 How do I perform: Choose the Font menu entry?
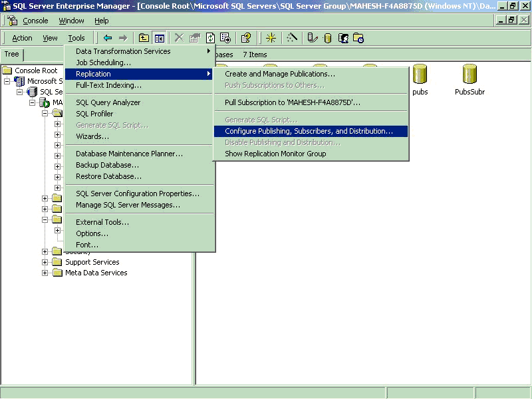(139, 245)
